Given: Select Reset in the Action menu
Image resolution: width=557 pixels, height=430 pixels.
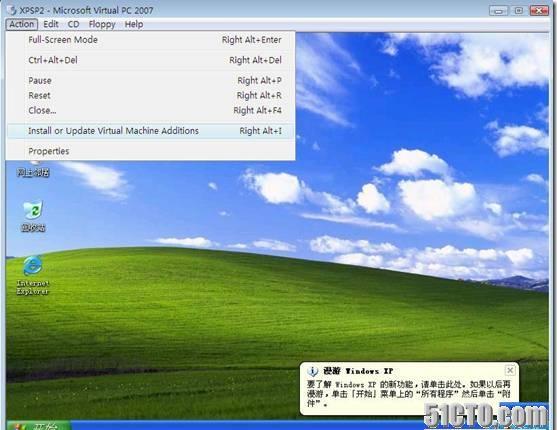Looking at the screenshot, I should click(151, 96).
